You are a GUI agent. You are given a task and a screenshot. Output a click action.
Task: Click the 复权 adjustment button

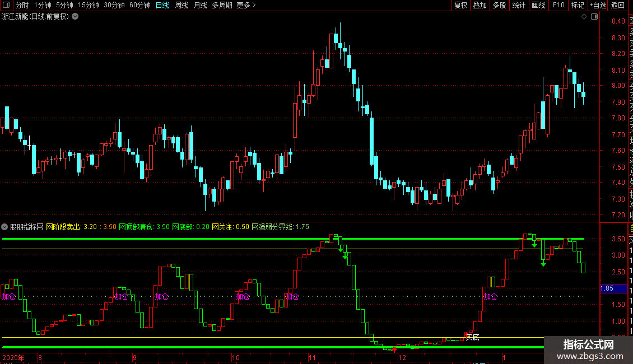(460, 5)
